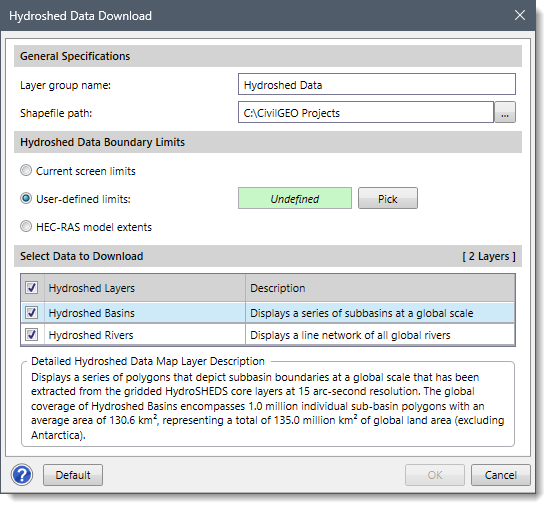Click the green Undefined limits status box
The height and width of the screenshot is (509, 551).
tap(295, 198)
